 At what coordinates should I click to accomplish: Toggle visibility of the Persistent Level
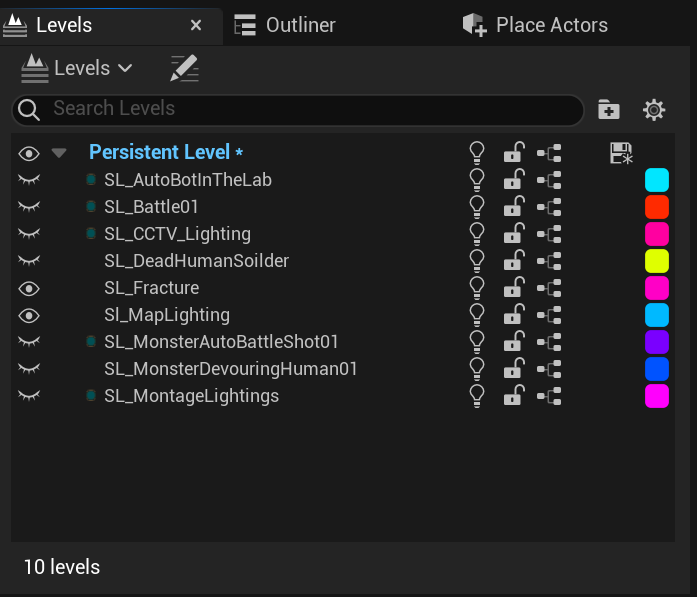click(29, 153)
